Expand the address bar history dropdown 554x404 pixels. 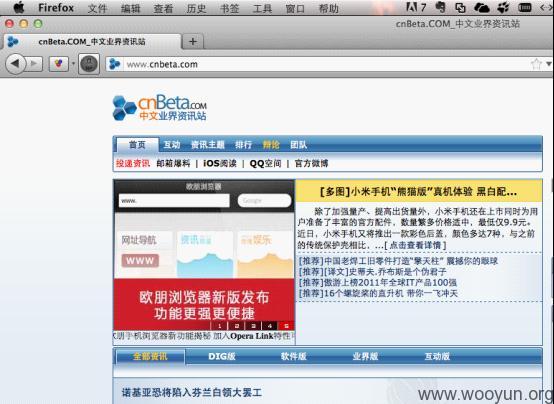tap(548, 64)
